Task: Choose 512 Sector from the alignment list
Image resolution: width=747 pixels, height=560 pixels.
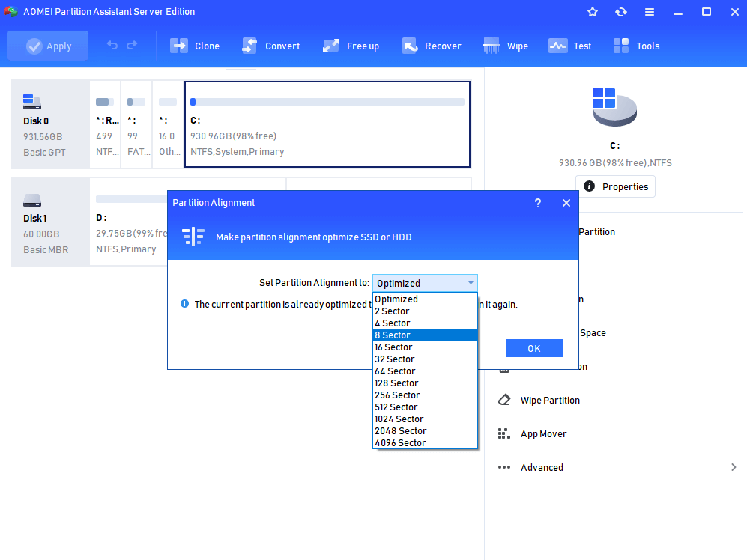Action: [x=425, y=407]
